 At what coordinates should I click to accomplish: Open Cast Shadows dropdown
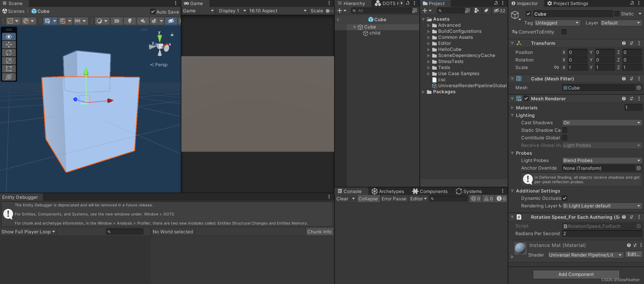pyautogui.click(x=602, y=123)
